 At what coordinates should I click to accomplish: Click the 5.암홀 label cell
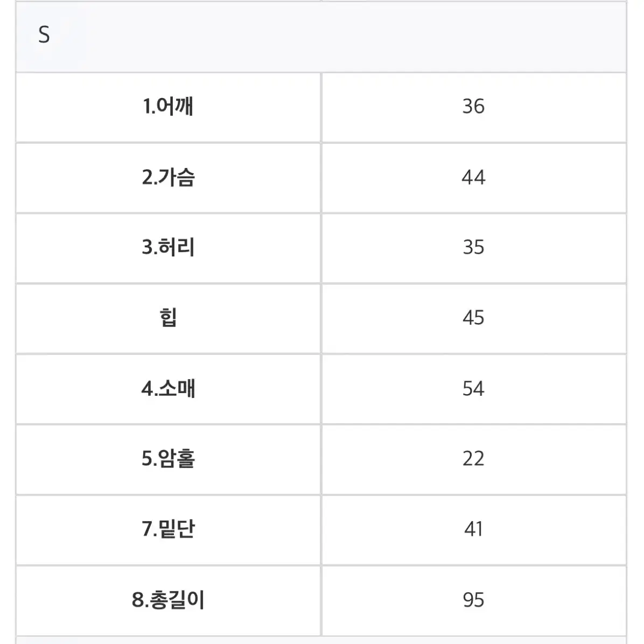point(168,460)
